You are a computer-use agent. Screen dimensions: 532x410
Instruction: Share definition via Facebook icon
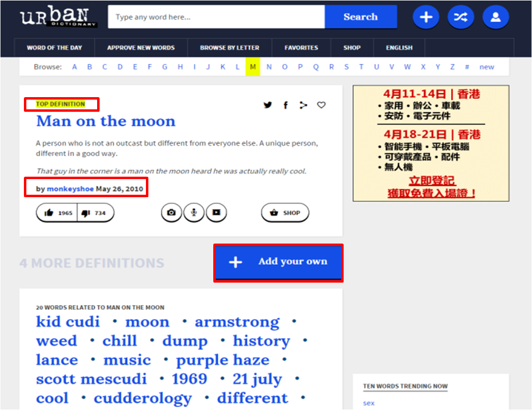(x=286, y=105)
